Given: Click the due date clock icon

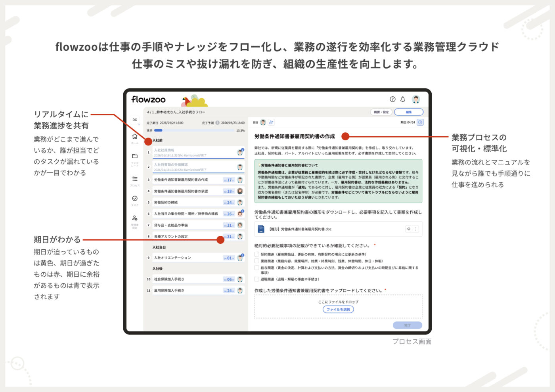Looking at the screenshot, I should 420,122.
